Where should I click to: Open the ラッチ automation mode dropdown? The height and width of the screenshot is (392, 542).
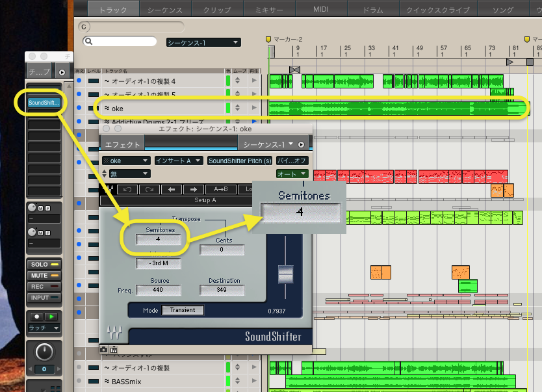tap(44, 328)
